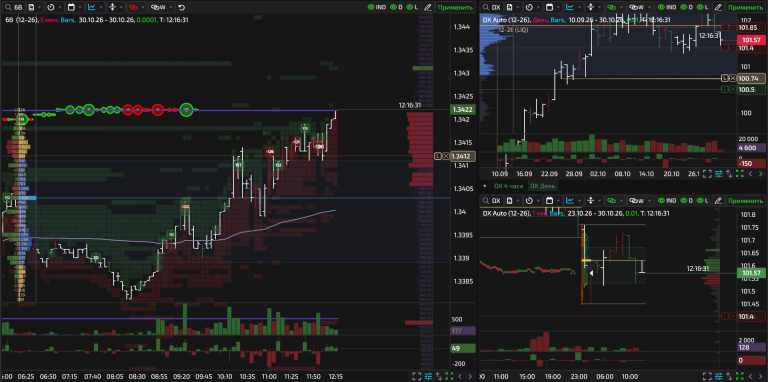Toggle IND visibility in DX daily chart
Viewport: 768px width, 382px height.
[667, 7]
